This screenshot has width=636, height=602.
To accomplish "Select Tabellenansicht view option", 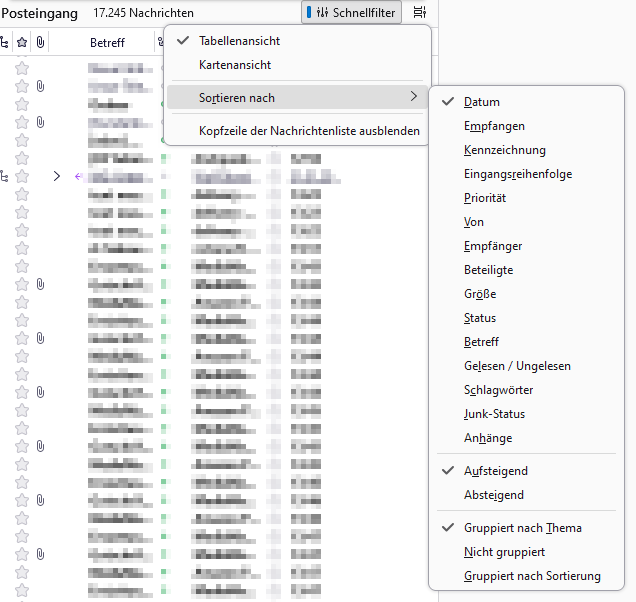I will click(239, 41).
